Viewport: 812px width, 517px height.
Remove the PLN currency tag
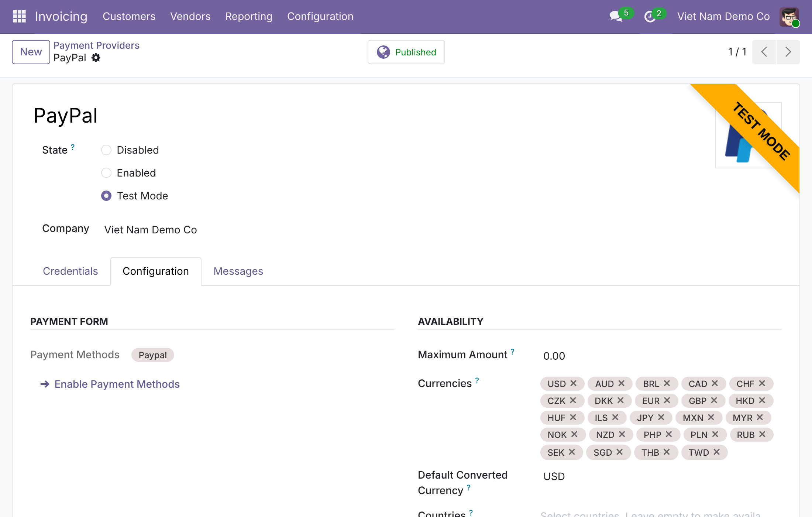[715, 434]
